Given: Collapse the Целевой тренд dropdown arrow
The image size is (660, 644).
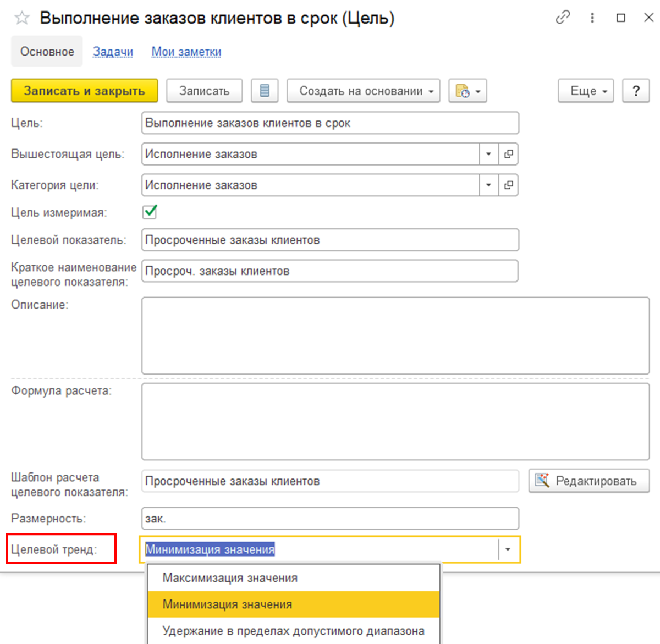Looking at the screenshot, I should [508, 549].
